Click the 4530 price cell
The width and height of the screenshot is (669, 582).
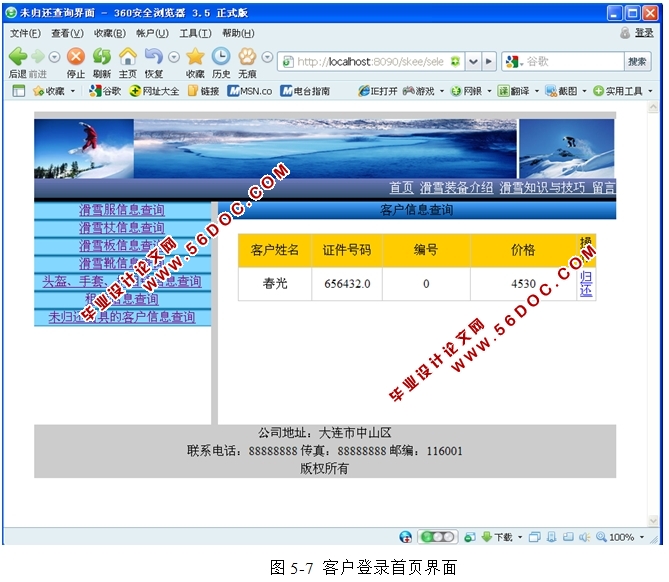[523, 284]
